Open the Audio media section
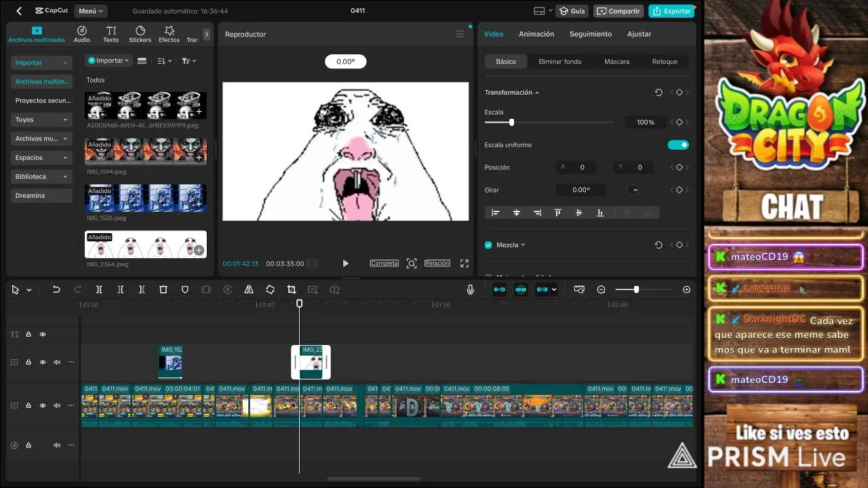 coord(82,35)
